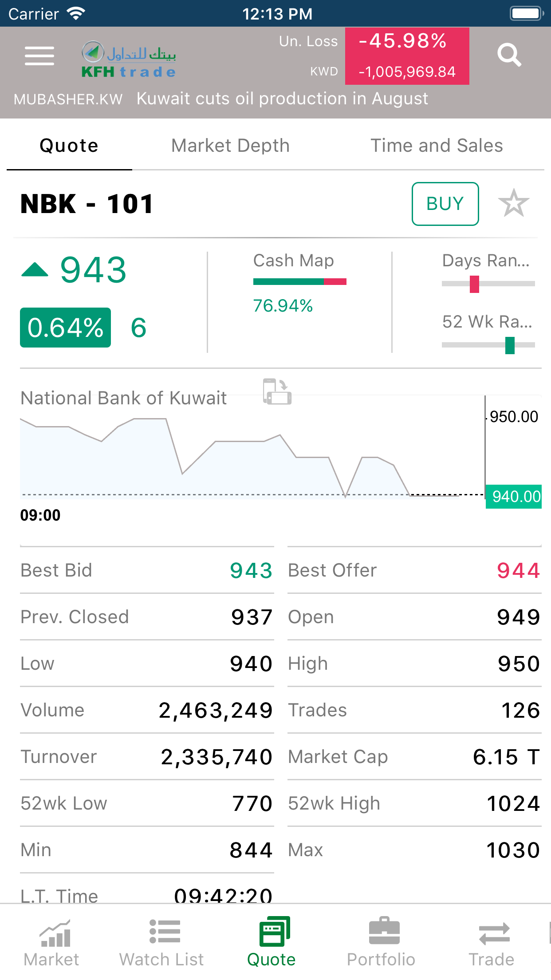Tap the Cash Map progress bar

300,281
